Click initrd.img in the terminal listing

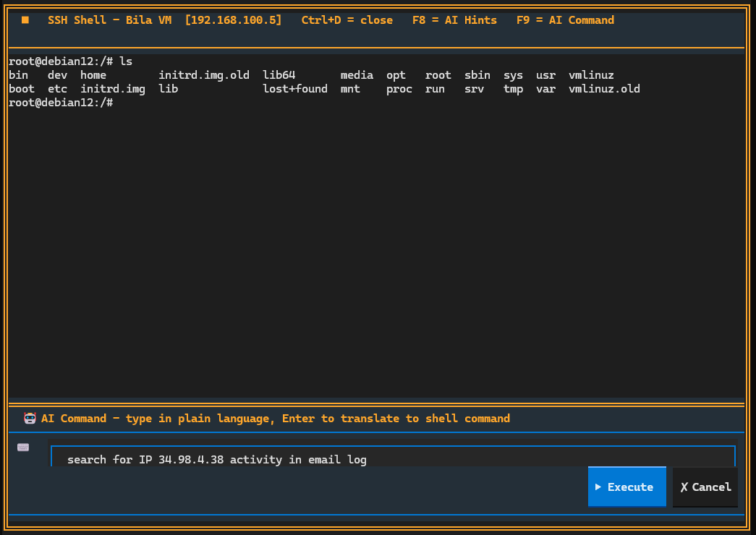(112, 88)
